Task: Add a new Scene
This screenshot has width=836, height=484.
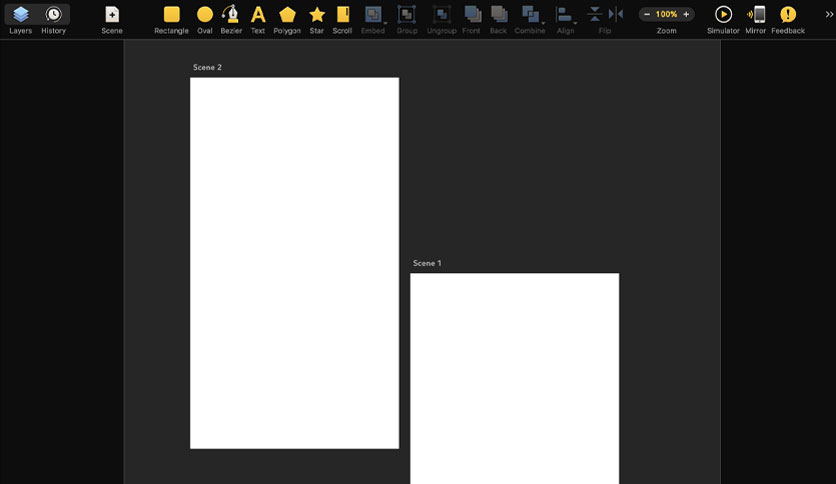Action: click(x=112, y=20)
